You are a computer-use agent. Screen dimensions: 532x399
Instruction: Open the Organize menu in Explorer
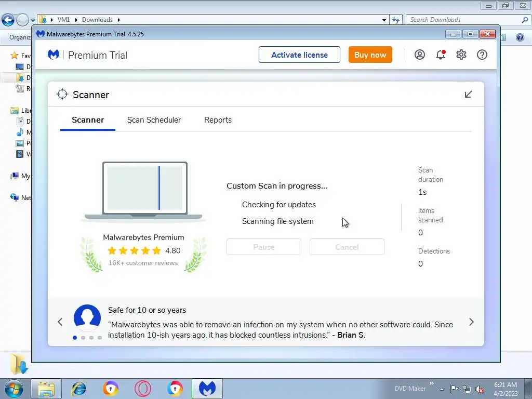(20, 37)
